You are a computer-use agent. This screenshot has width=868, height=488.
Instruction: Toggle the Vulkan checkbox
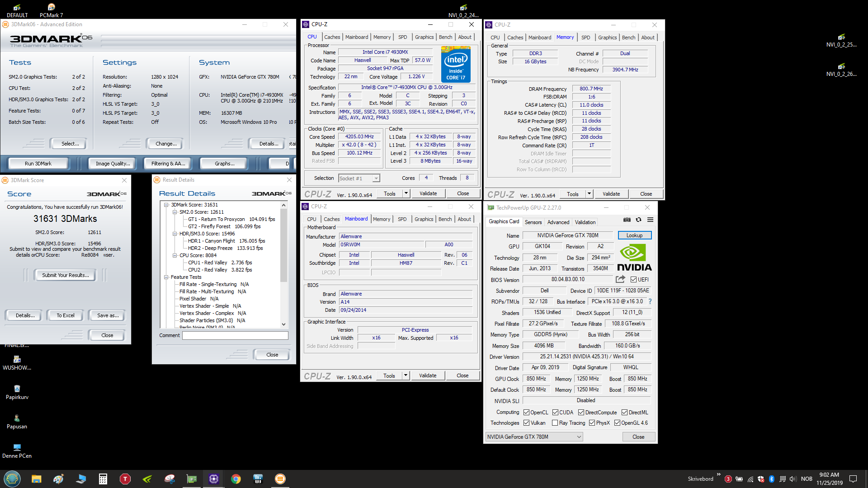coord(526,423)
